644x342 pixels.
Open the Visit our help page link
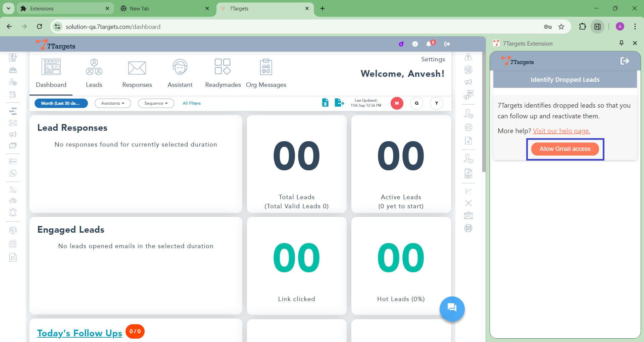point(561,131)
